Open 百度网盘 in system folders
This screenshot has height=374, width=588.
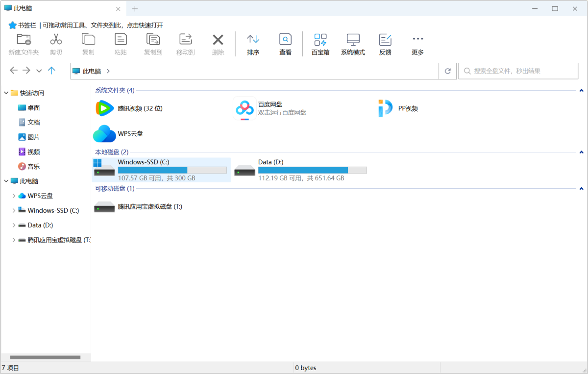(270, 108)
